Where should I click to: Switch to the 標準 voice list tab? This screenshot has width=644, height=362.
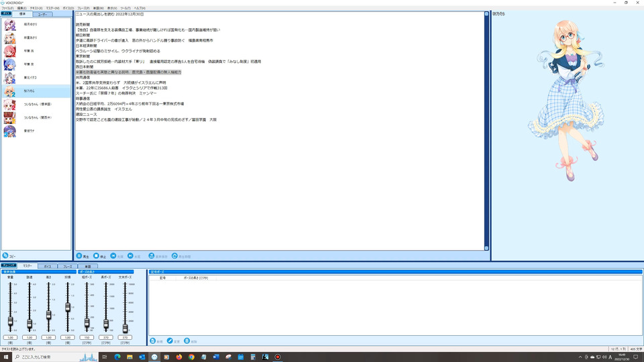22,14
